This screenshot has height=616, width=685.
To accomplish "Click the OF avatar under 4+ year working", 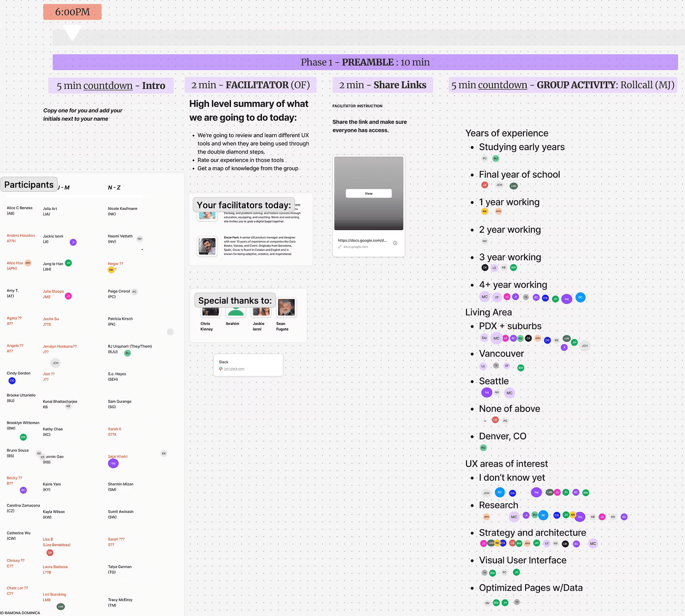I will tap(497, 297).
